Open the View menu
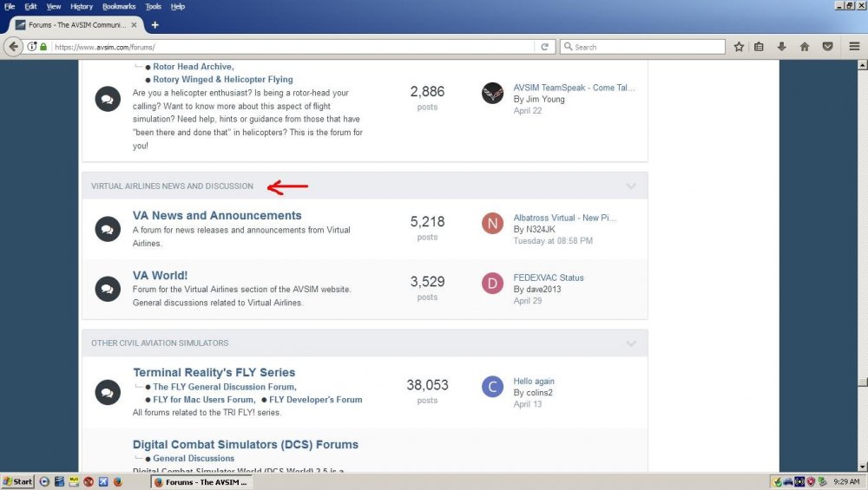 54,7
